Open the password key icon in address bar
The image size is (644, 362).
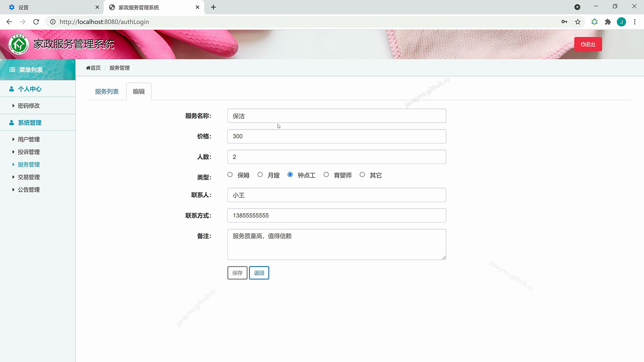pyautogui.click(x=564, y=22)
